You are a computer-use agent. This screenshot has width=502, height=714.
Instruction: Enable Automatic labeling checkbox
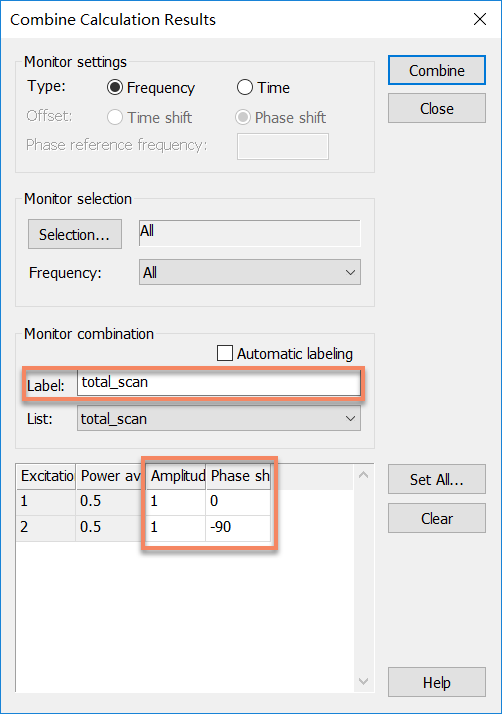click(x=225, y=353)
